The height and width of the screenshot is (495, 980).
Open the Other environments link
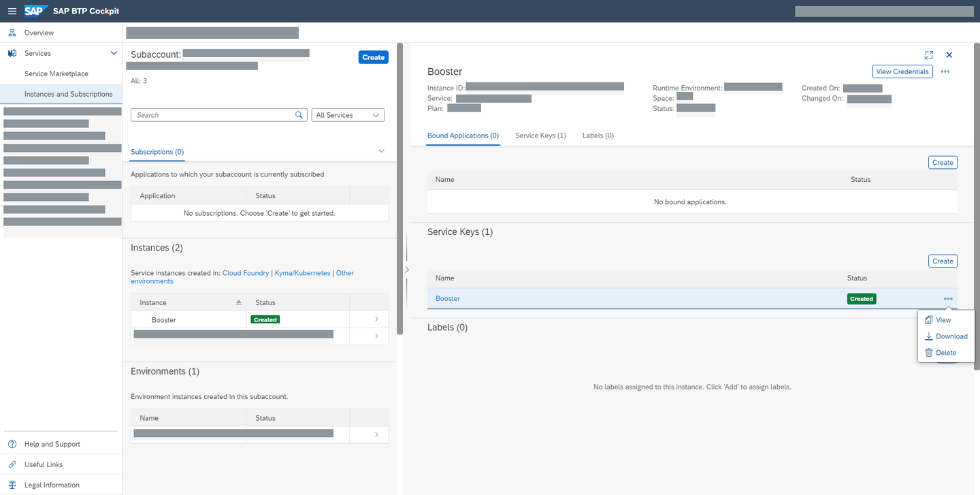[242, 277]
